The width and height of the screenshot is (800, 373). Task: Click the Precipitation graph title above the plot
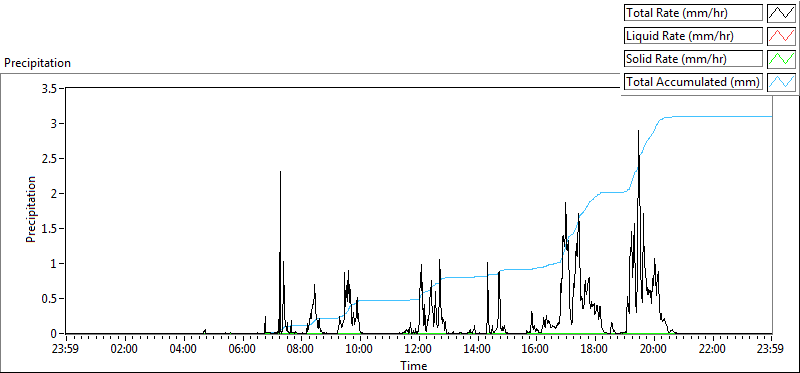point(37,63)
